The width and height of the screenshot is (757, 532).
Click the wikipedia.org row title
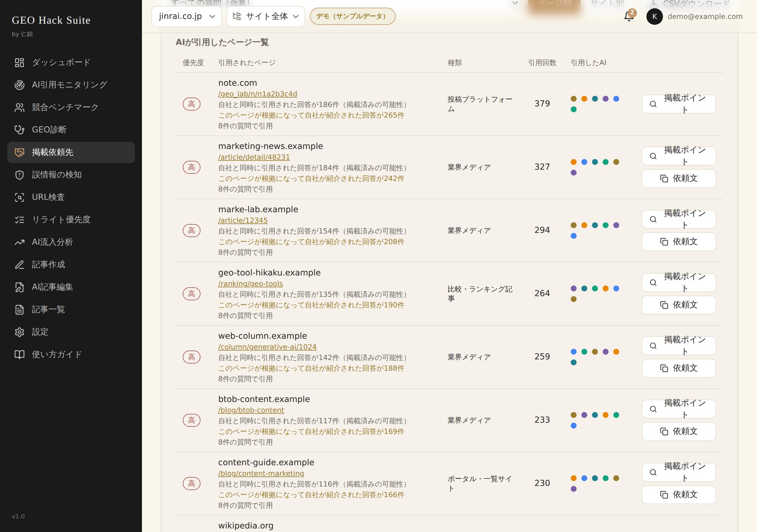tap(246, 526)
